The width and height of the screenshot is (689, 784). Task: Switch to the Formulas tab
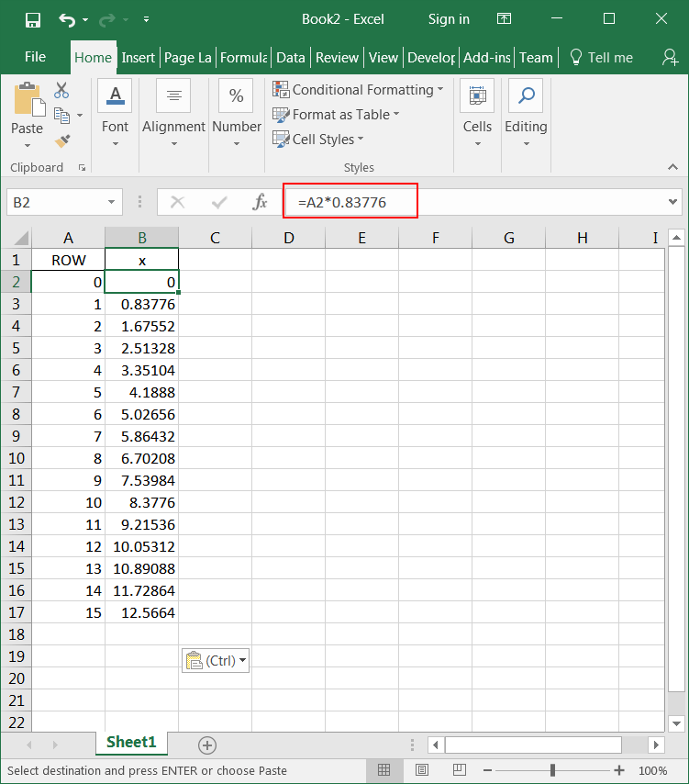pos(244,58)
